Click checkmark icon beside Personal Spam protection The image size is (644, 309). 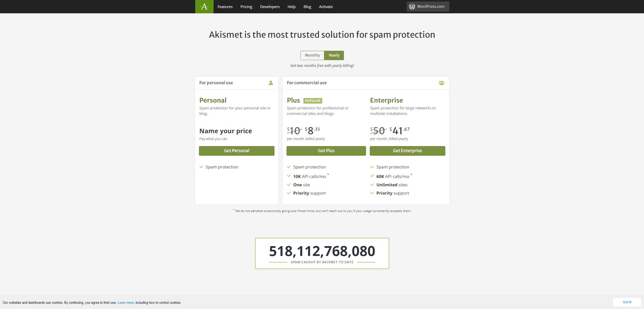201,167
